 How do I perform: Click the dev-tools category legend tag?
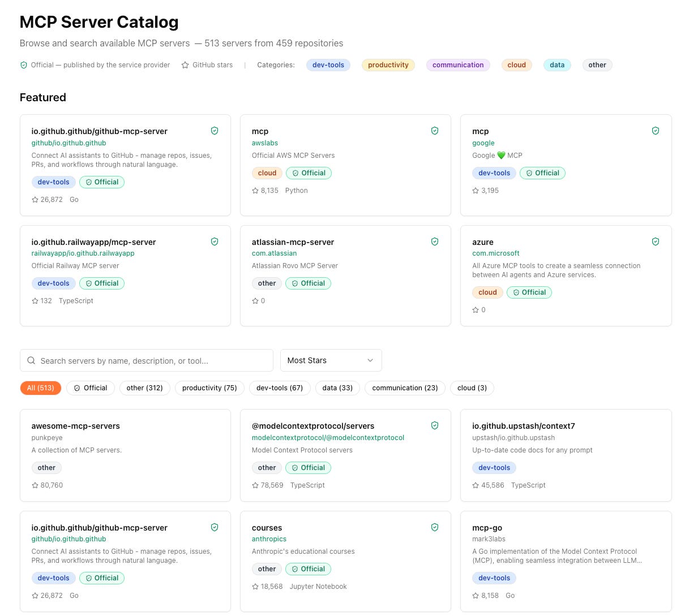point(328,65)
